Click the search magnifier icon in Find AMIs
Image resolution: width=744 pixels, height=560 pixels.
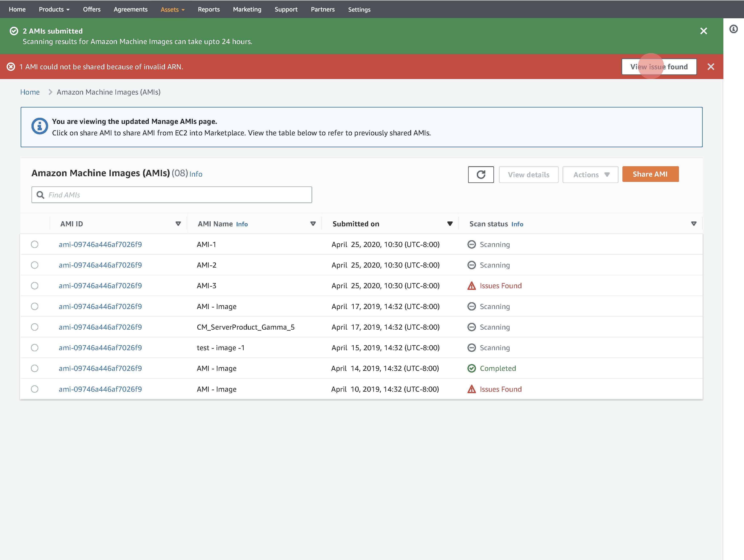(40, 195)
